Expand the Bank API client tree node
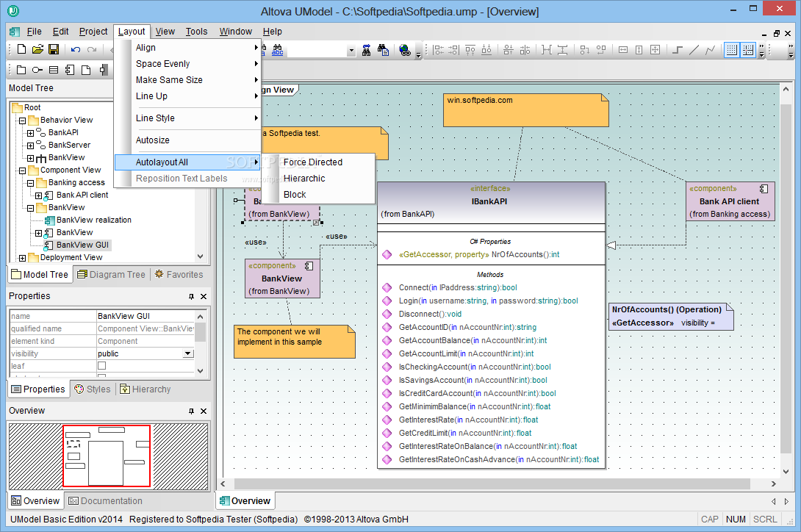Viewport: 801px width, 532px height. [39, 195]
